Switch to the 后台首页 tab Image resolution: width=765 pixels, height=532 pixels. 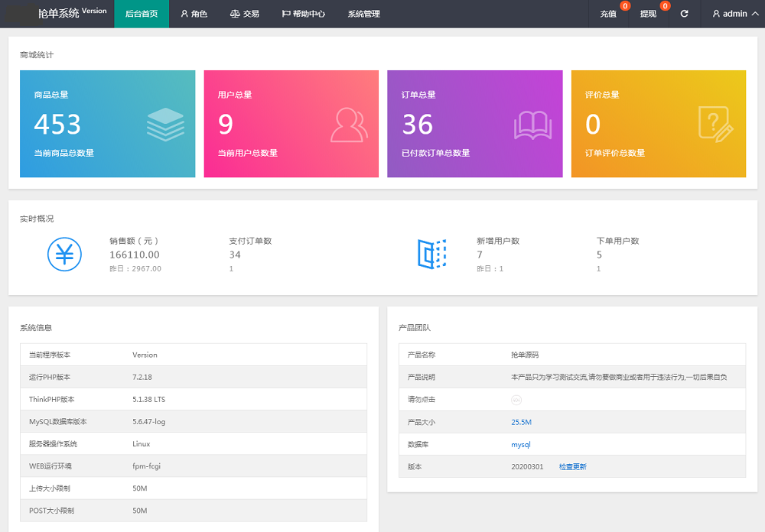coord(142,14)
